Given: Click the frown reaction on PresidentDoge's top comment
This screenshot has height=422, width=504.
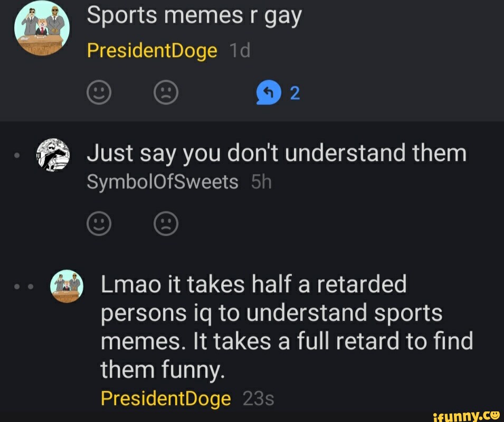Looking at the screenshot, I should pos(166,92).
